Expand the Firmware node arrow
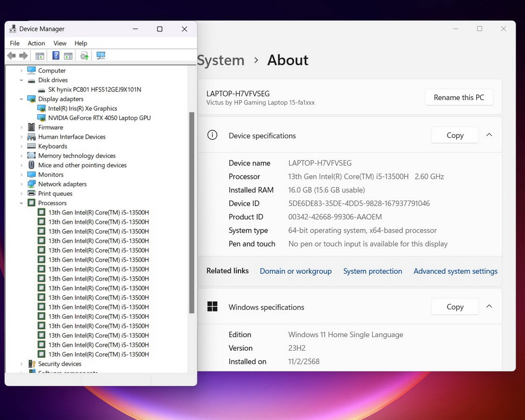 click(x=21, y=127)
